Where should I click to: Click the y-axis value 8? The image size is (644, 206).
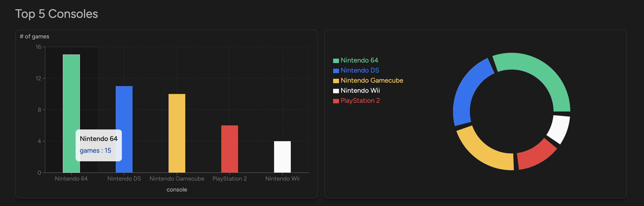[39, 110]
